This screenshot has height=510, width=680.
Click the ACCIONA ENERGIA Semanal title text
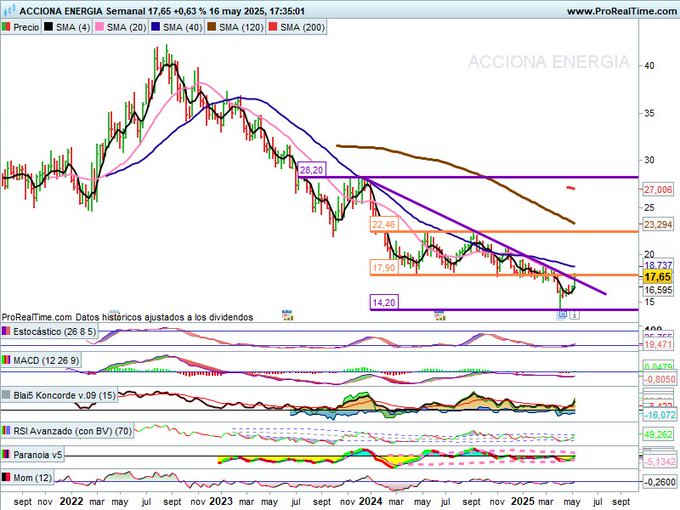coord(82,11)
